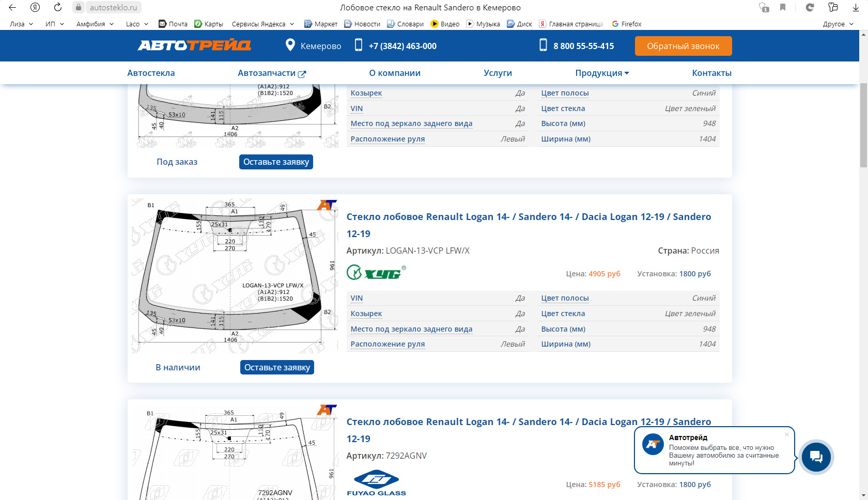Image resolution: width=868 pixels, height=500 pixels.
Task: Open the Услуги menu item
Action: click(x=498, y=73)
